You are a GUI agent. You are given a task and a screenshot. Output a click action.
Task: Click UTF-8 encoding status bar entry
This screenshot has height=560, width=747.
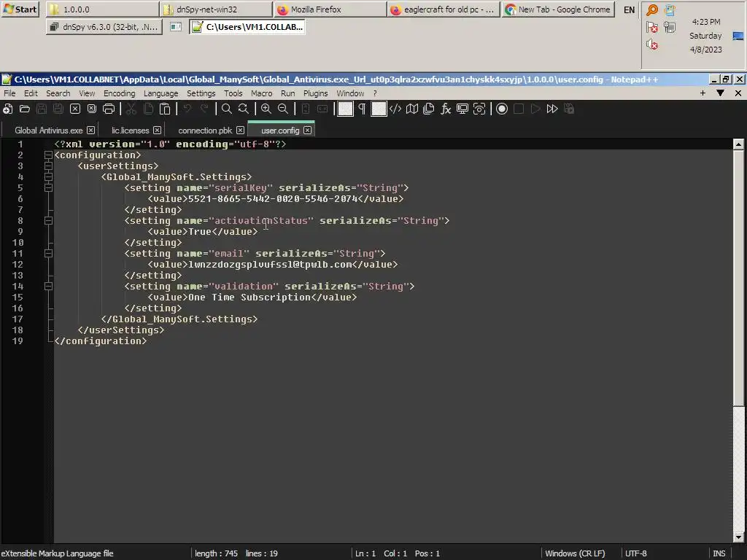pos(636,553)
